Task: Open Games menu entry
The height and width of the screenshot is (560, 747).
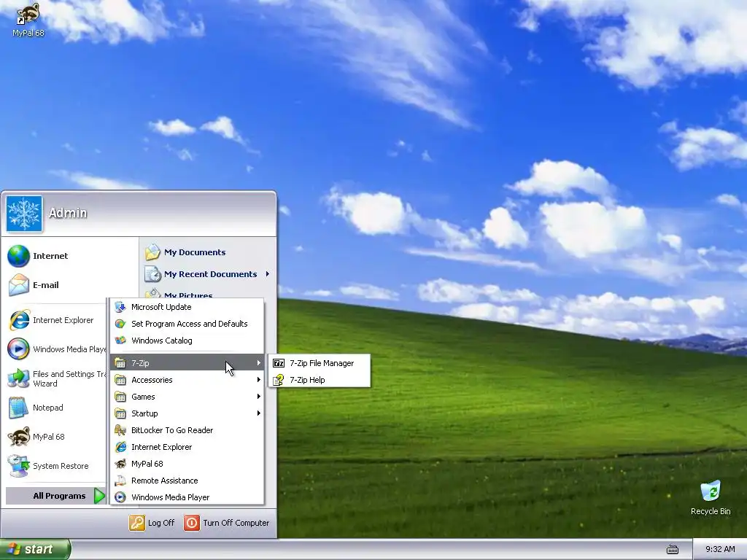Action: coord(187,396)
